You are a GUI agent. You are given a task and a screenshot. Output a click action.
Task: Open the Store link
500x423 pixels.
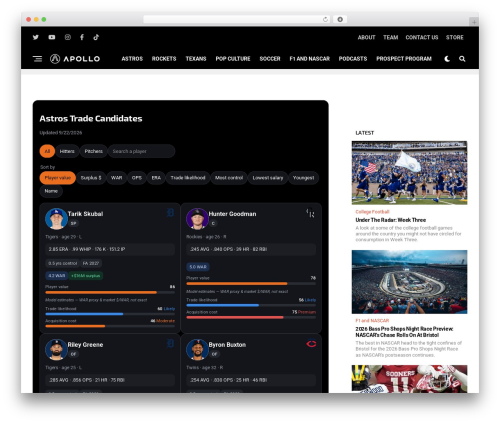[455, 37]
